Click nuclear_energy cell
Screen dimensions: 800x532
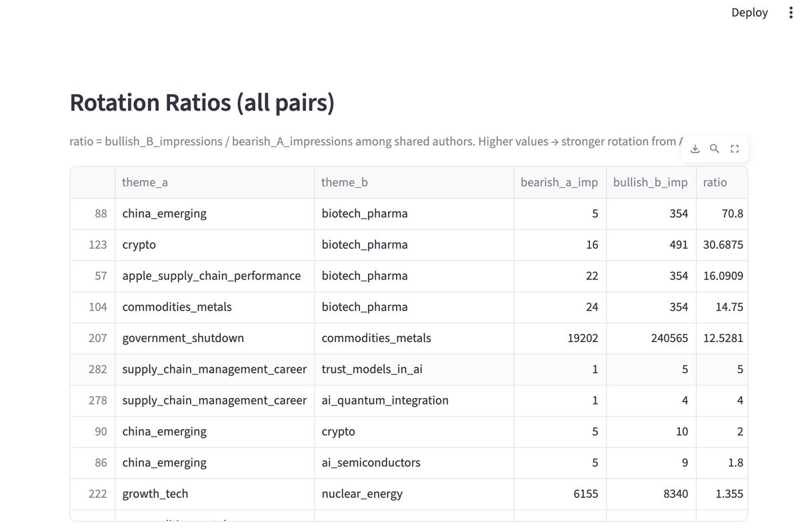point(414,494)
